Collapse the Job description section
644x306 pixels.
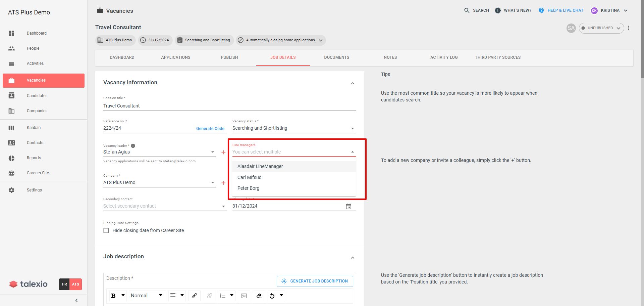click(353, 258)
